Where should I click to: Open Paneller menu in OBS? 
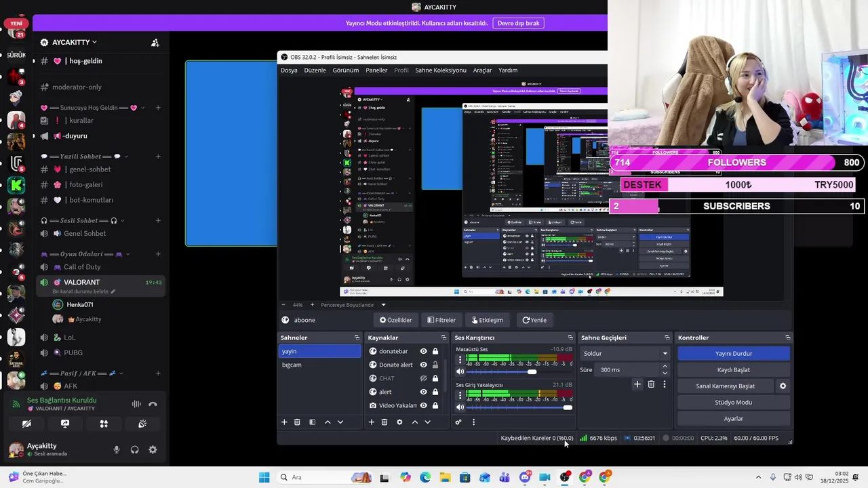[x=376, y=70]
